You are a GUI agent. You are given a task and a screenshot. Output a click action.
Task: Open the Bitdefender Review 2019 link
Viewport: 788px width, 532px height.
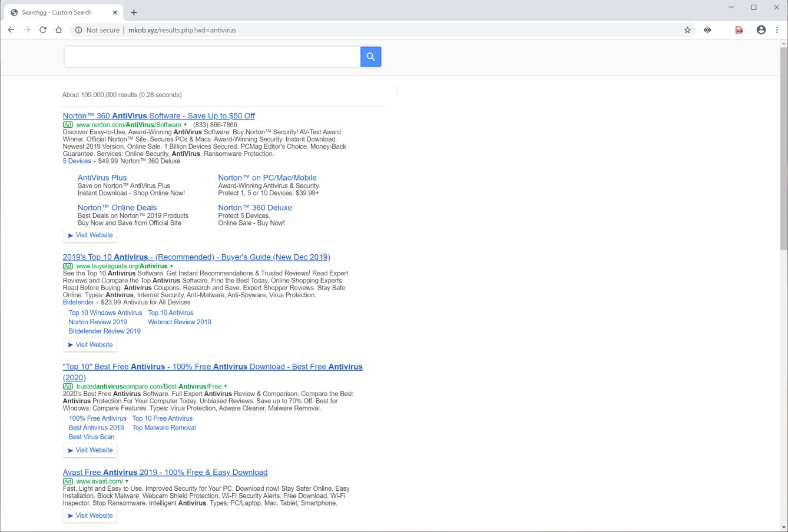[x=105, y=331]
